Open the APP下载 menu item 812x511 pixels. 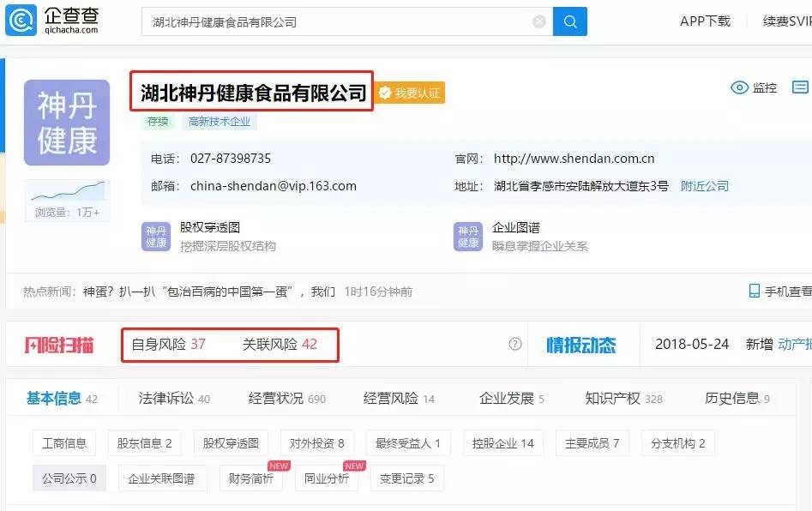click(x=705, y=21)
